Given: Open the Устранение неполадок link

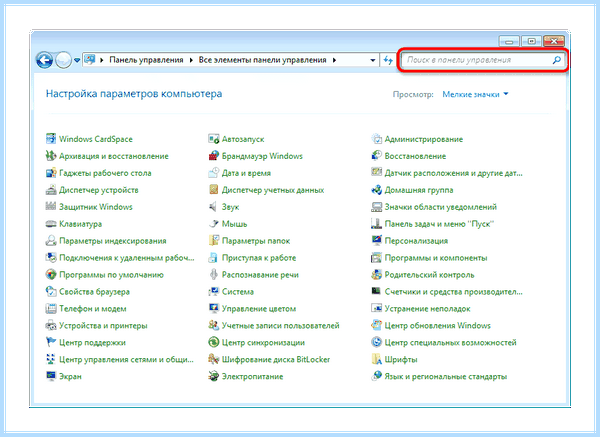Looking at the screenshot, I should click(x=427, y=308).
